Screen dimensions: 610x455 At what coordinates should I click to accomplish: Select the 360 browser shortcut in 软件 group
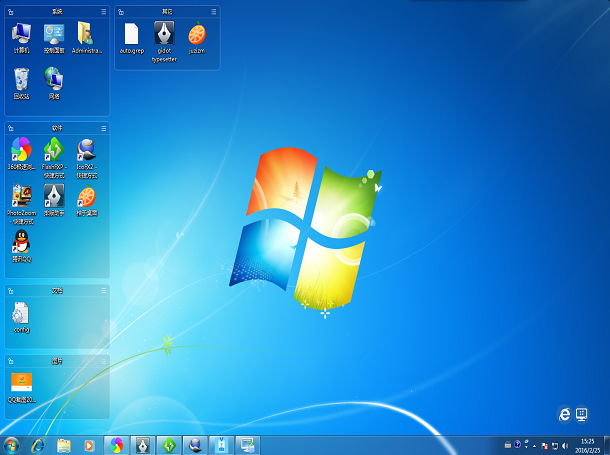coord(21,154)
